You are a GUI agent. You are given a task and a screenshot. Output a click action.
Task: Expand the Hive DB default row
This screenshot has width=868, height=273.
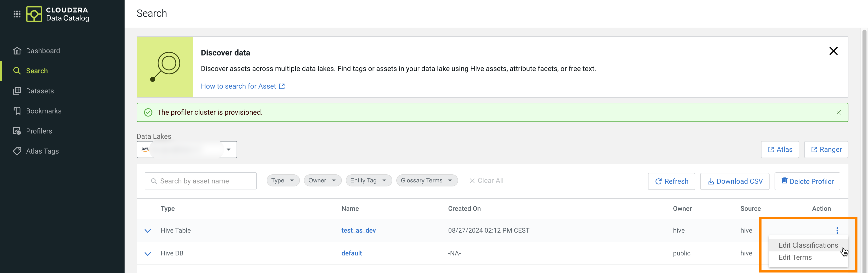(x=148, y=253)
